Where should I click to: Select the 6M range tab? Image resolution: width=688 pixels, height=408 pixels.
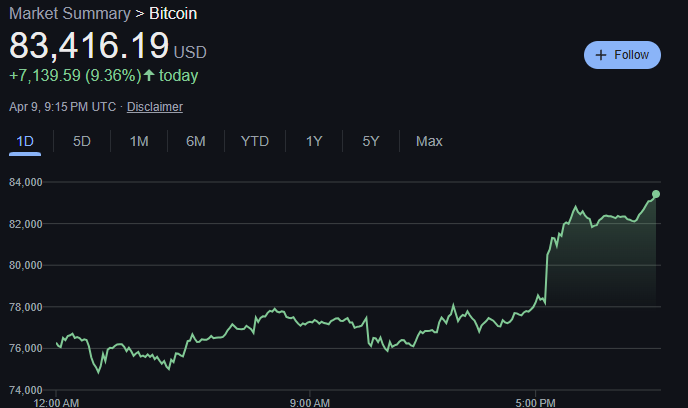pos(196,141)
